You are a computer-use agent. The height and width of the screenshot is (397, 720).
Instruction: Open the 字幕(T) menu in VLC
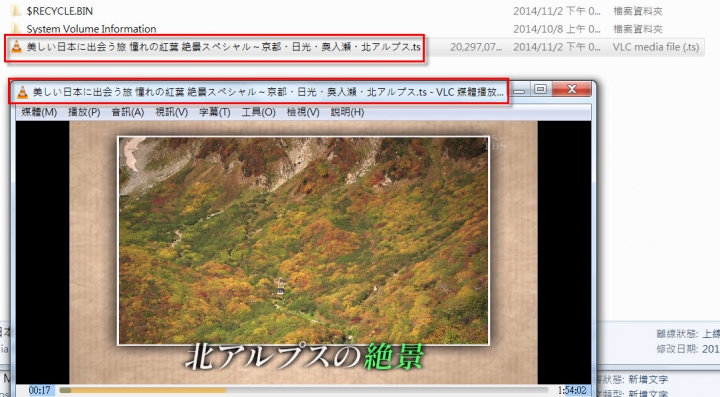point(214,112)
